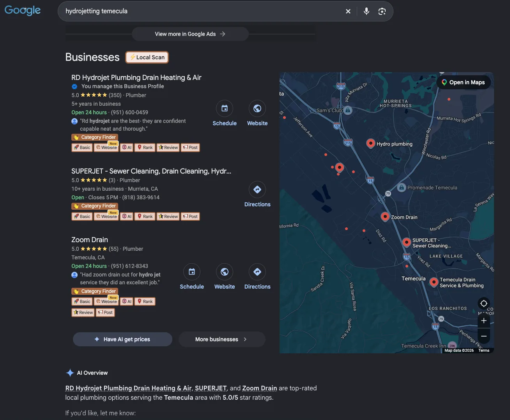Image resolution: width=510 pixels, height=420 pixels.
Task: Open map Terms link
Action: click(x=484, y=351)
